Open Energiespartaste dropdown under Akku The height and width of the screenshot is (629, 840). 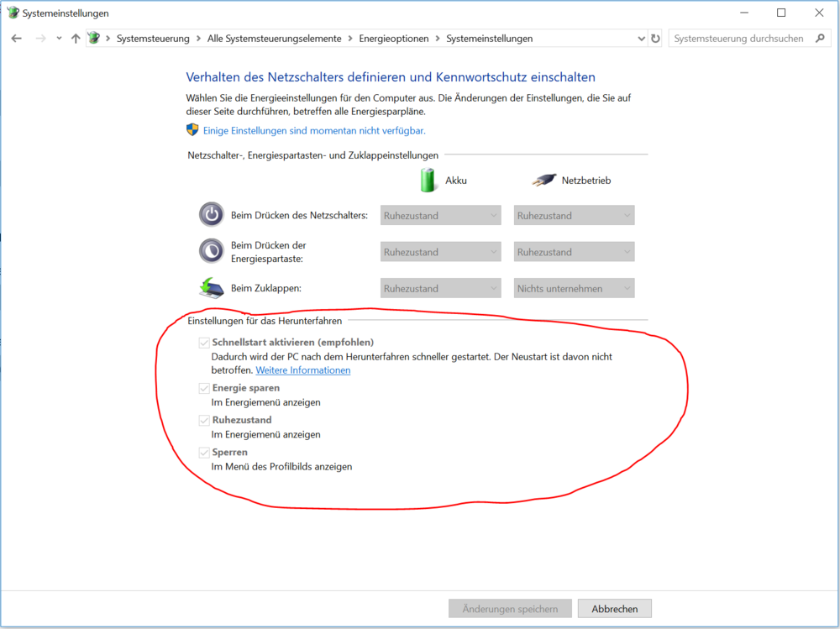[x=440, y=252]
